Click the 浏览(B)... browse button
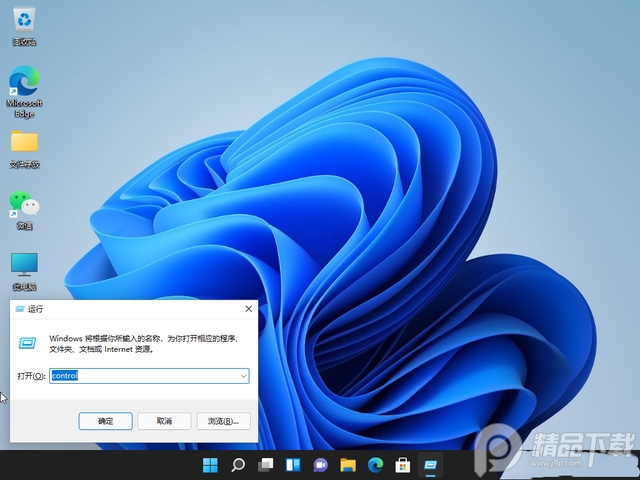The height and width of the screenshot is (480, 640). [223, 421]
